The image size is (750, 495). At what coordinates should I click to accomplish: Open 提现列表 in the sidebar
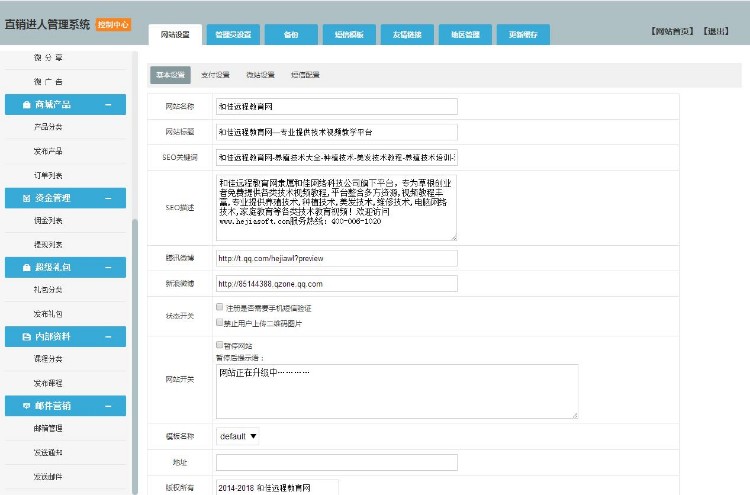48,245
